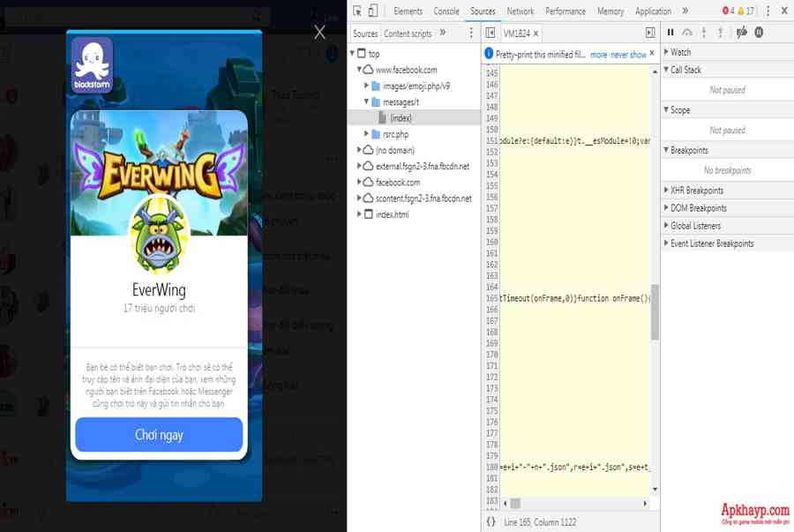Go to the Application tab
The height and width of the screenshot is (532, 794).
pos(653,11)
